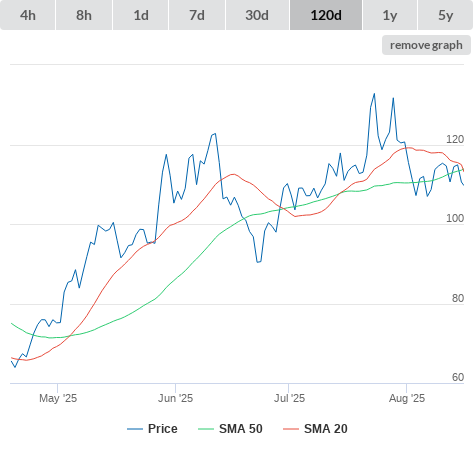474x455 pixels.
Task: Click the 120 y-axis gridline label
Action: [x=455, y=139]
